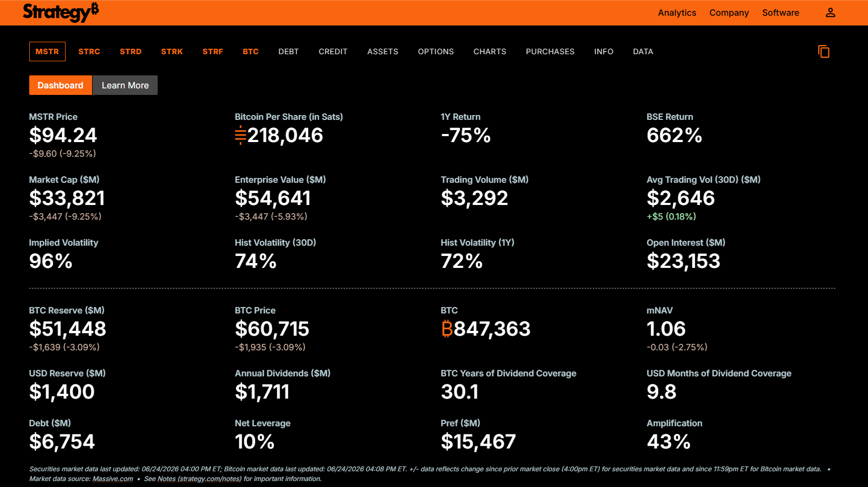Click the Annual Dividends value $1,711

click(x=262, y=392)
